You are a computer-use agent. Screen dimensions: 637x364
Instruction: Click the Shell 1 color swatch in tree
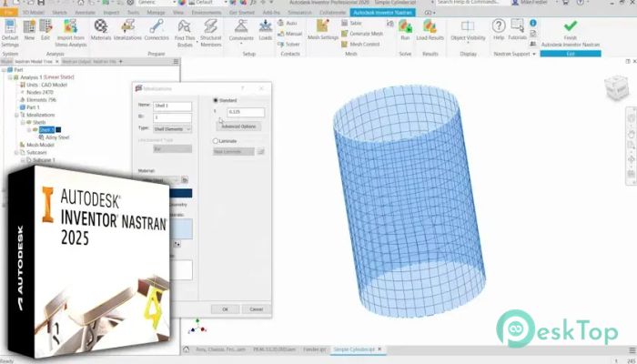click(x=58, y=130)
